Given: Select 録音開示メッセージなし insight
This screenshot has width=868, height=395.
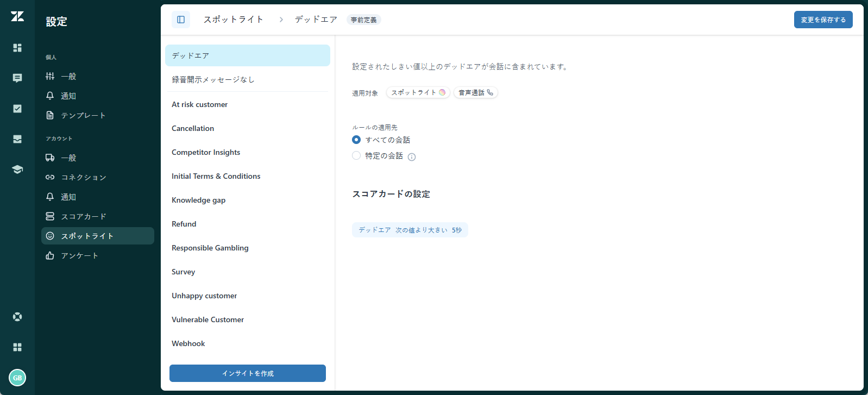Looking at the screenshot, I should coord(248,79).
